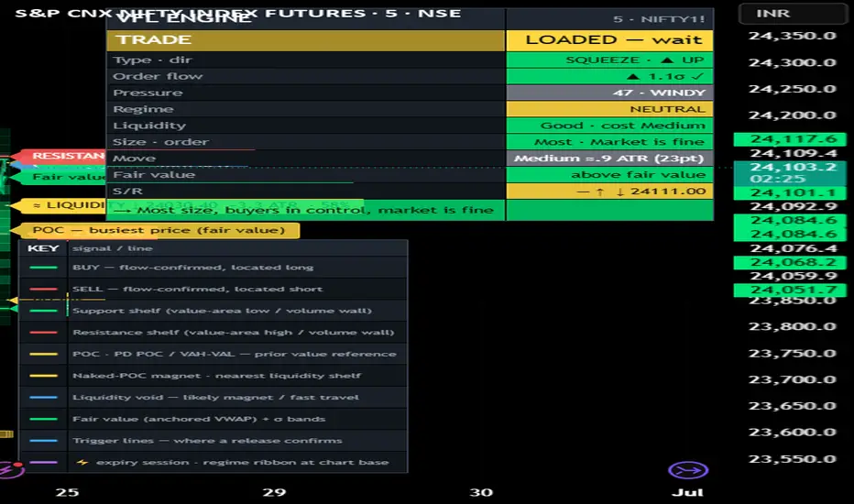Image resolution: width=854 pixels, height=504 pixels.
Task: Click the Liquidity row label in table
Action: [x=149, y=126]
